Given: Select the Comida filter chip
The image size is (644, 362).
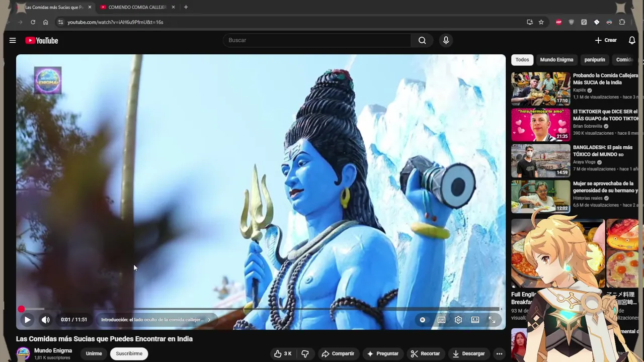Looking at the screenshot, I should point(625,60).
